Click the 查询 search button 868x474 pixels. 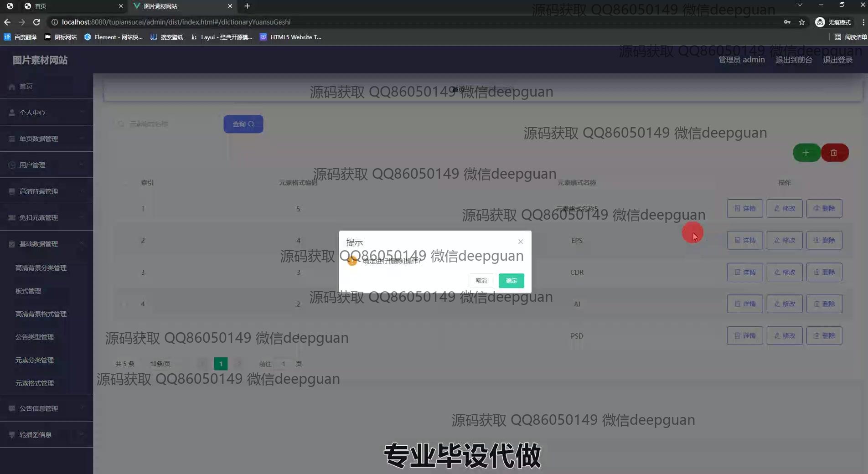(x=243, y=124)
